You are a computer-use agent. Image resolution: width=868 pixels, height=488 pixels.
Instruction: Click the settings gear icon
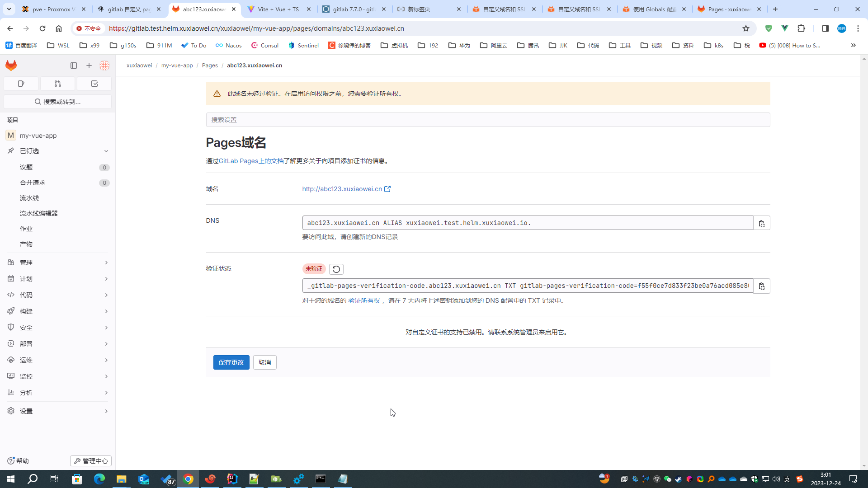pyautogui.click(x=11, y=411)
